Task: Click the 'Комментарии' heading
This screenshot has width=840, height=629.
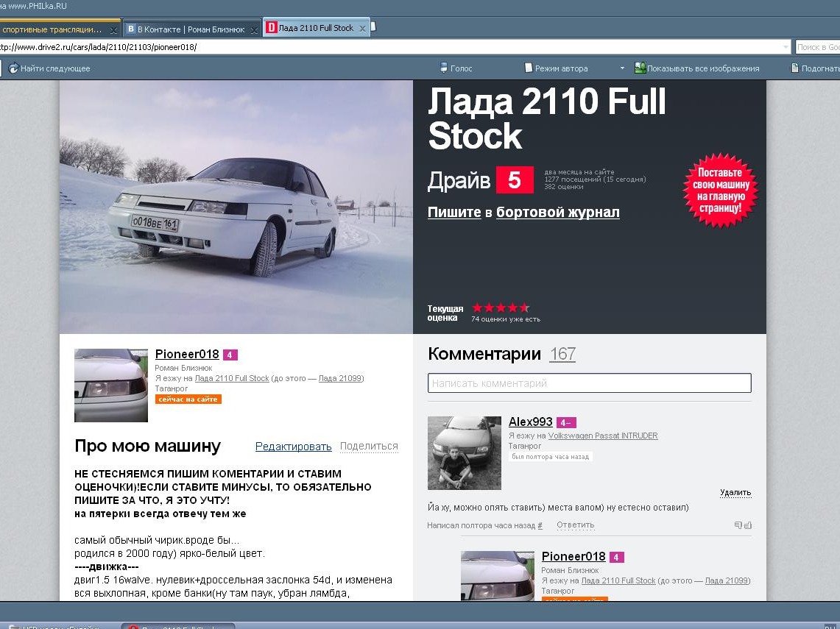Action: point(484,354)
